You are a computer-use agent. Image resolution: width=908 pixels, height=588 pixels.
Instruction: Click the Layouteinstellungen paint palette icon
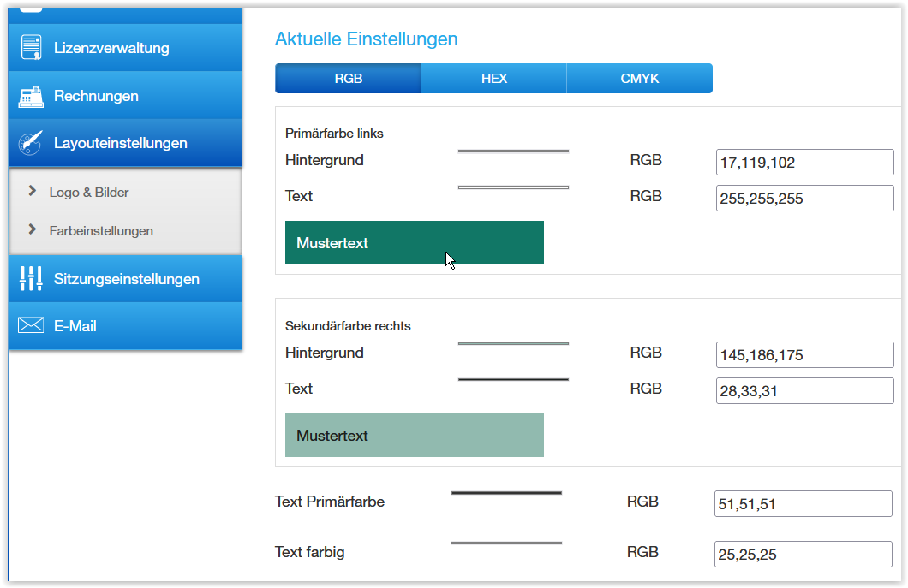coord(31,143)
